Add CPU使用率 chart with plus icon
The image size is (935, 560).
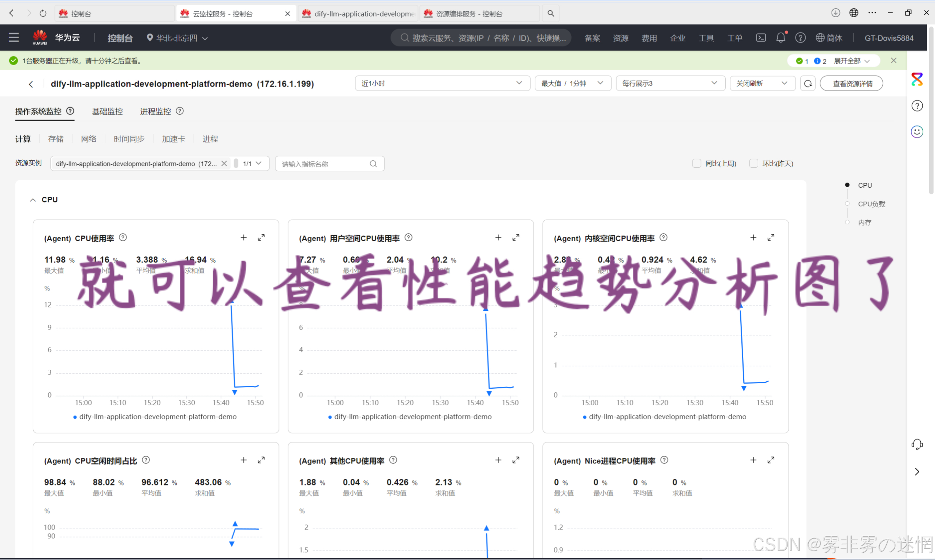(244, 237)
